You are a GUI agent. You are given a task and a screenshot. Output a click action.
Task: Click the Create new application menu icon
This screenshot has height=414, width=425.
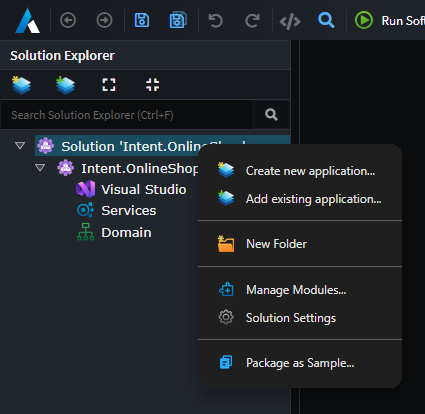[226, 170]
